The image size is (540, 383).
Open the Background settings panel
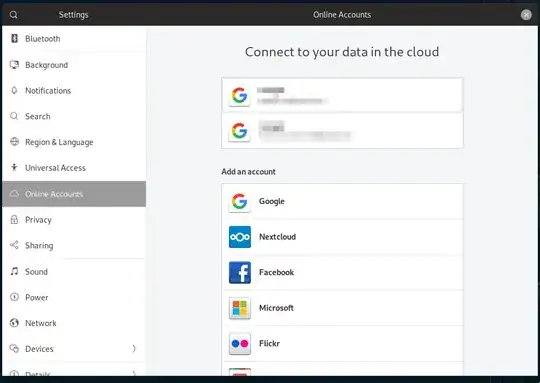(x=74, y=65)
